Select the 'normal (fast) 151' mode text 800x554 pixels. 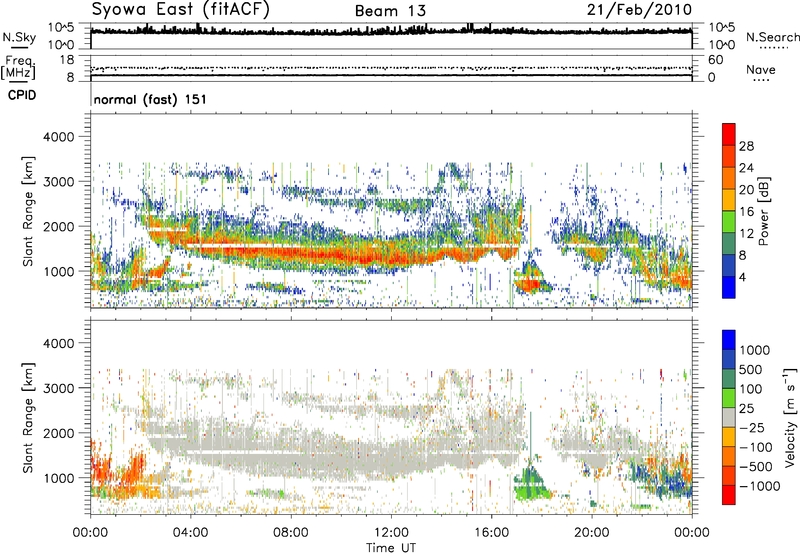pyautogui.click(x=150, y=99)
